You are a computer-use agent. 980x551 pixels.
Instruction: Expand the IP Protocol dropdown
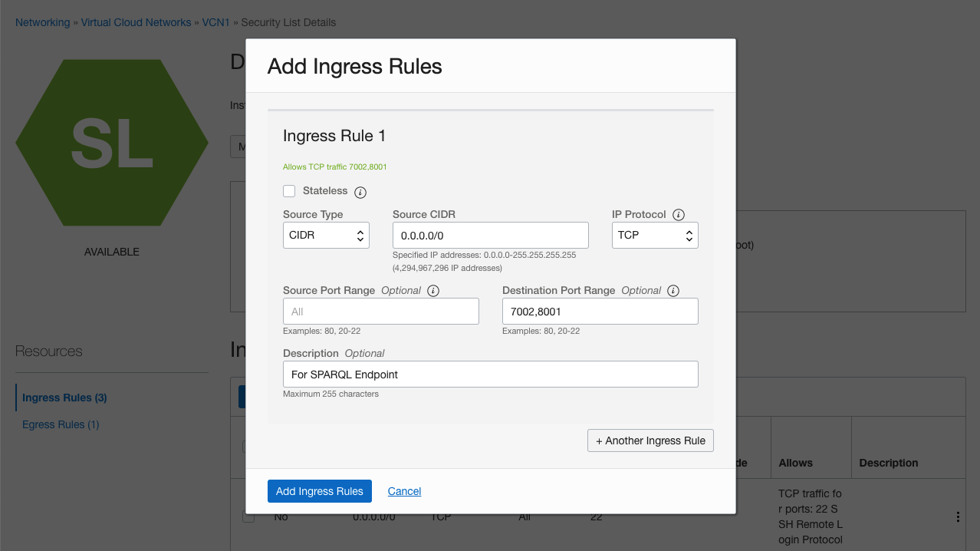[x=655, y=235]
